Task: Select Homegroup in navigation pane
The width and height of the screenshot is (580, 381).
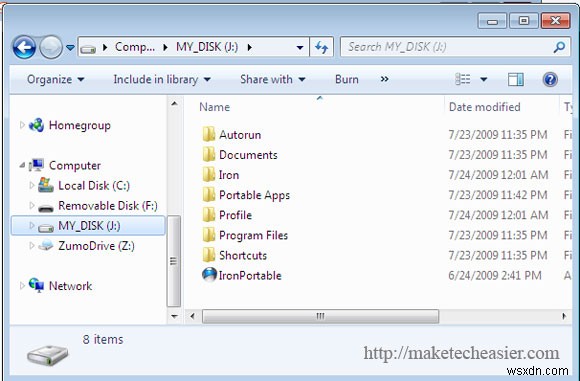Action: [80, 125]
